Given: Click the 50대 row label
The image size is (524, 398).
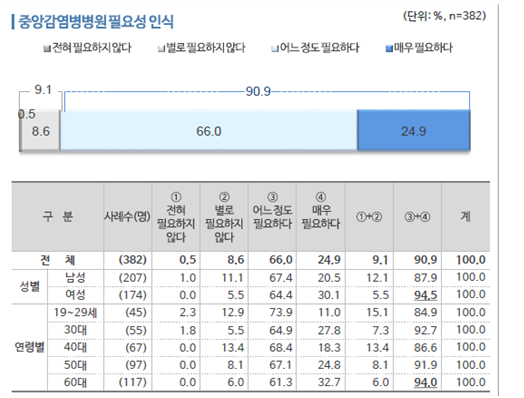Looking at the screenshot, I should pyautogui.click(x=75, y=365).
